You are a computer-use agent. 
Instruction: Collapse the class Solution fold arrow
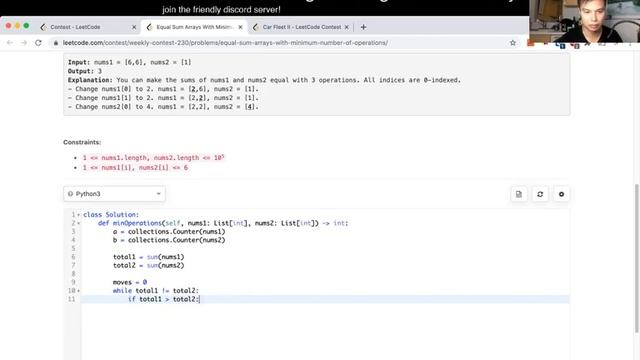coord(78,215)
